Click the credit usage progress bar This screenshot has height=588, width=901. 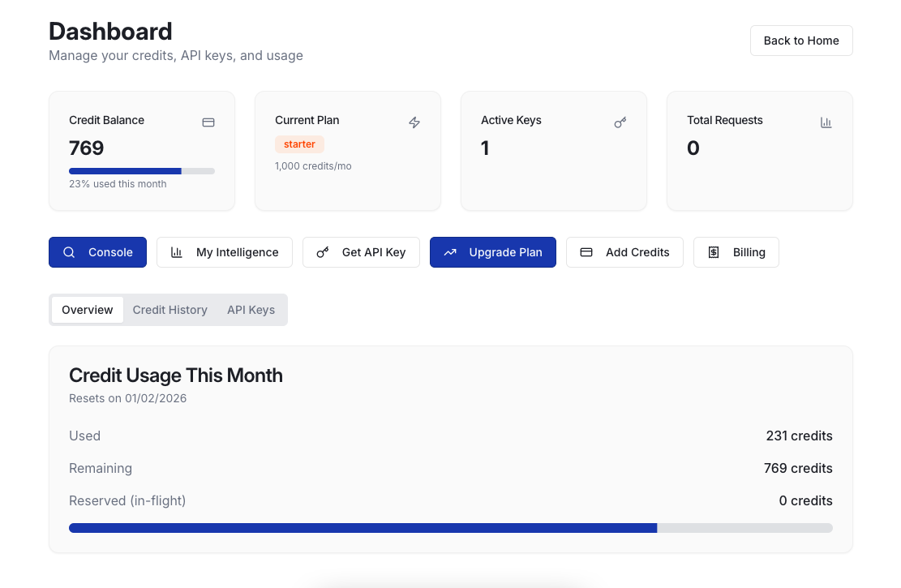tap(450, 527)
